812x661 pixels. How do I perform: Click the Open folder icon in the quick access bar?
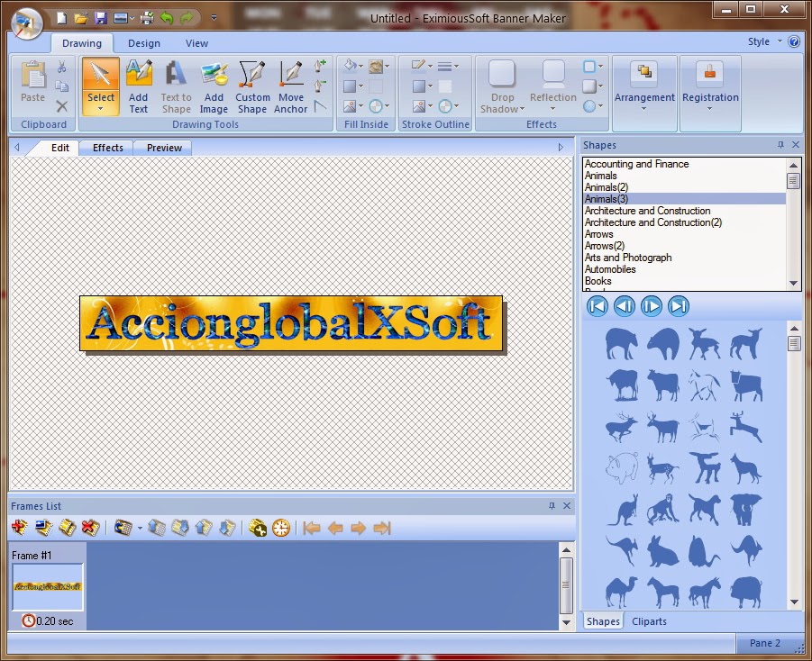pos(81,18)
